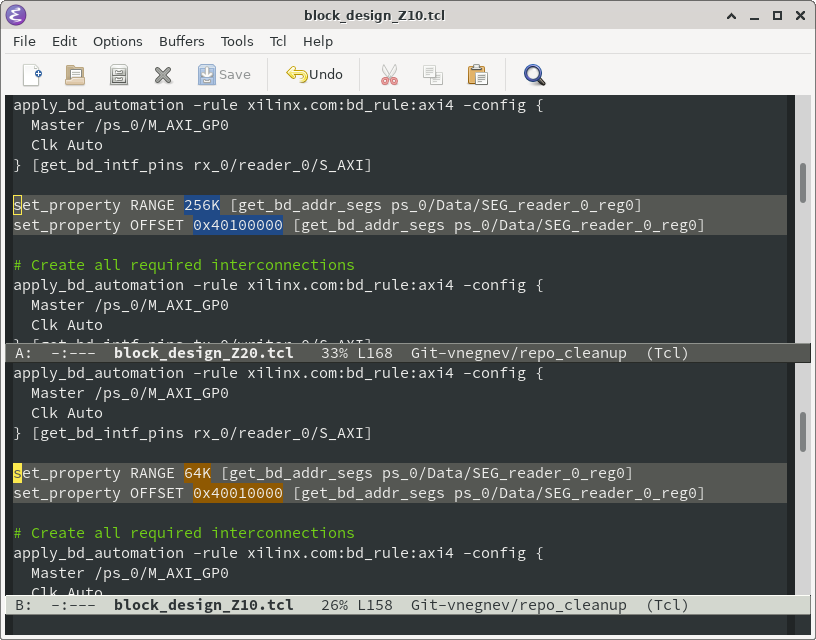The height and width of the screenshot is (640, 816).
Task: Click 33% position indicator in mode line A
Action: click(x=335, y=353)
